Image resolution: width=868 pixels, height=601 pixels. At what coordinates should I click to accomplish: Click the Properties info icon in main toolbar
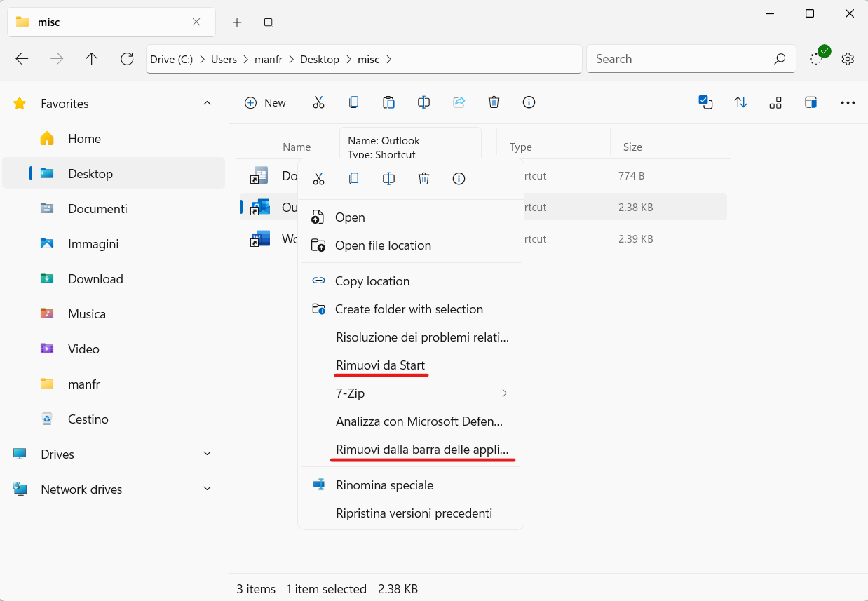click(x=529, y=102)
